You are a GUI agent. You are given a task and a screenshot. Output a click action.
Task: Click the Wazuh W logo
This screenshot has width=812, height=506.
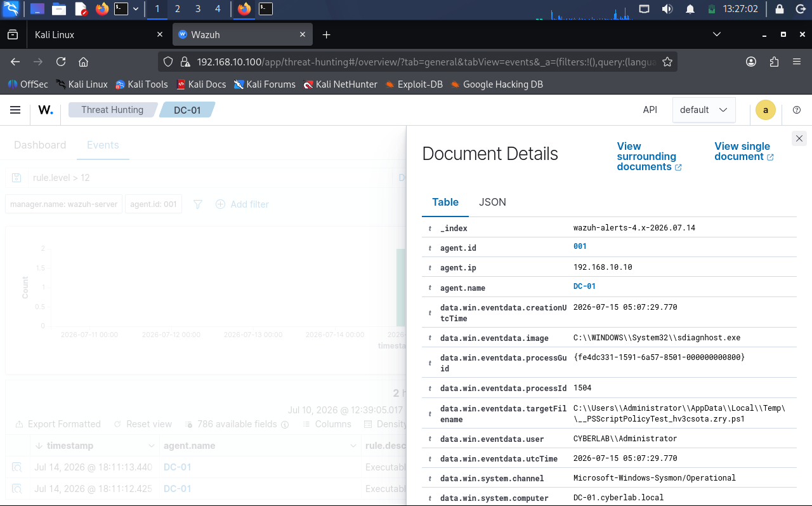pyautogui.click(x=46, y=110)
